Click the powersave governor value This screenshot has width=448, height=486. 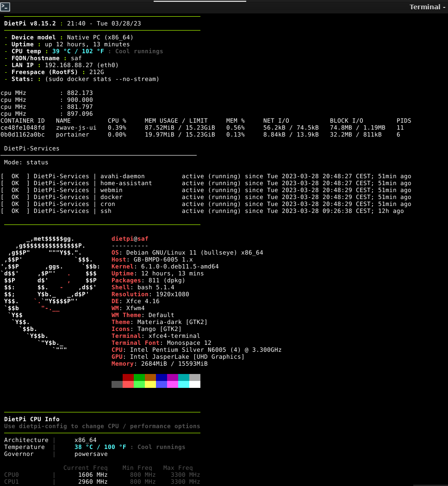click(91, 454)
